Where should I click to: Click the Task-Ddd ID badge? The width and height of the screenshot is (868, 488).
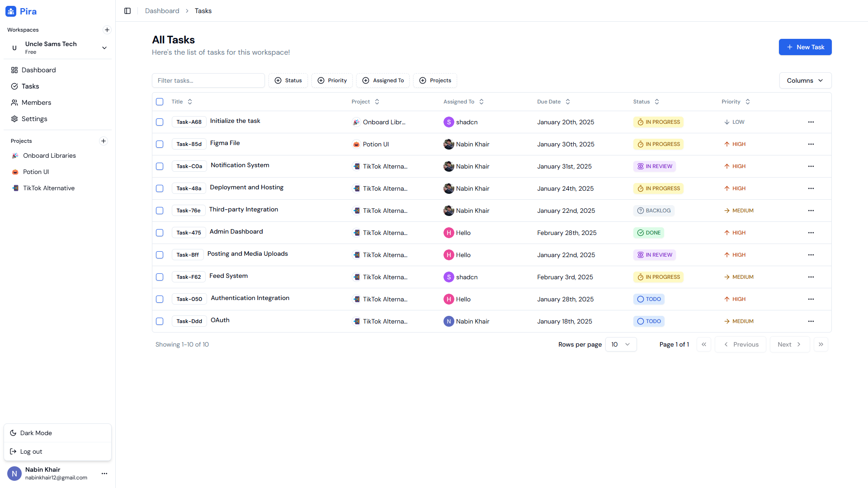[189, 321]
